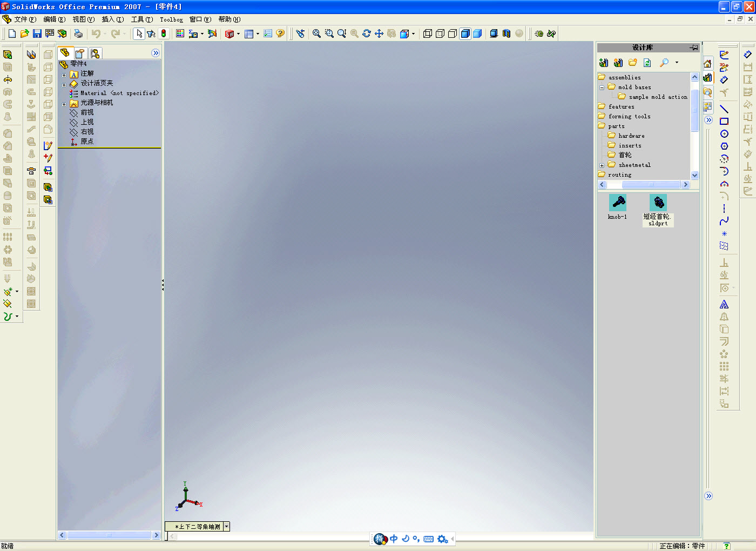Toggle the Section View icon

(507, 33)
